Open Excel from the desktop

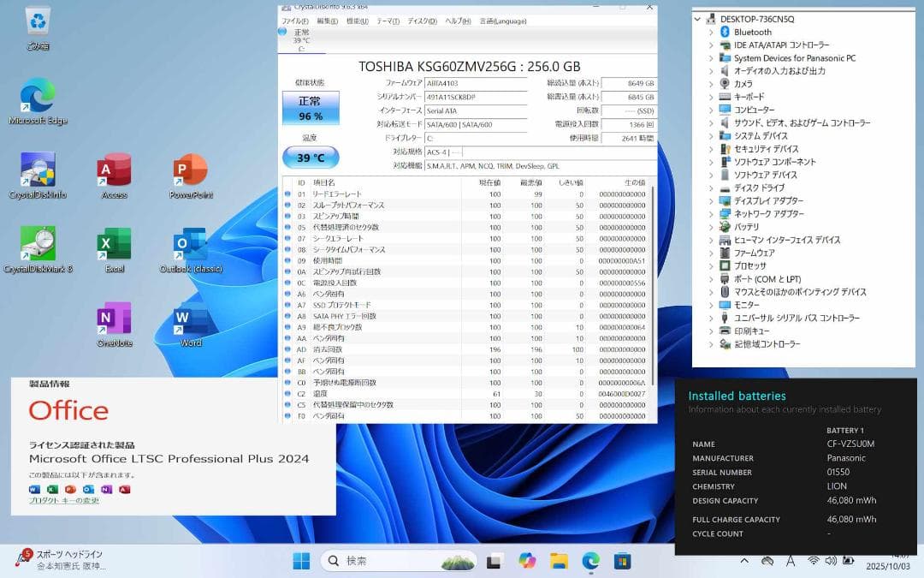(x=113, y=246)
